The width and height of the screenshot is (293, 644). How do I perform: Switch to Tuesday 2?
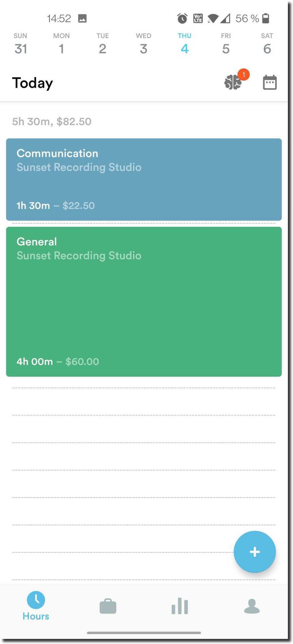point(102,44)
